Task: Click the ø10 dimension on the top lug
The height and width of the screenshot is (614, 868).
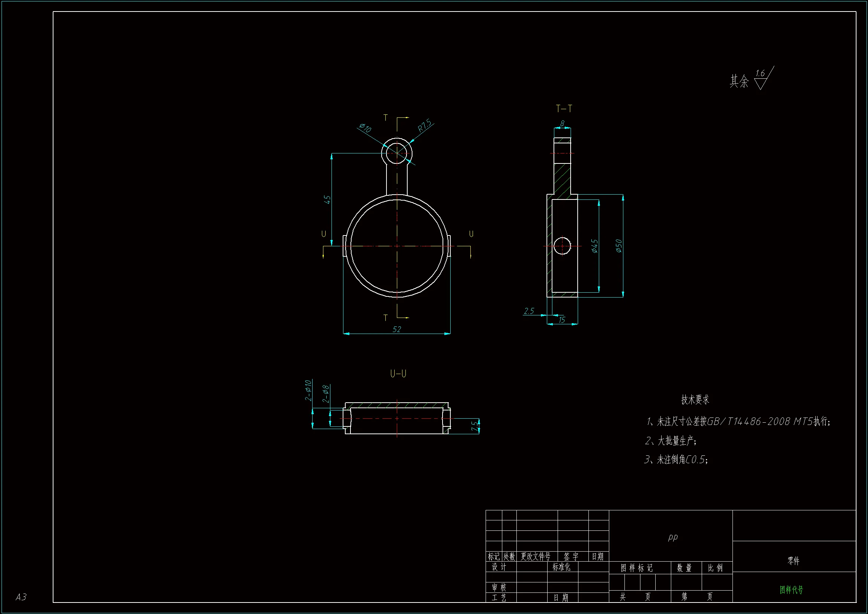Action: (365, 128)
